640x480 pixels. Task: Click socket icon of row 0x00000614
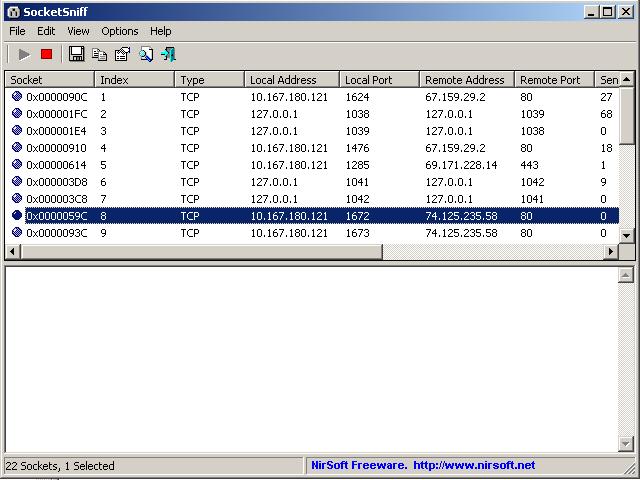click(17, 164)
